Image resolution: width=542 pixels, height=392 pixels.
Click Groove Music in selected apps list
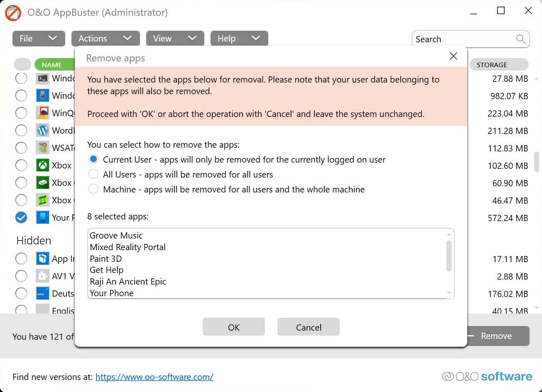[116, 235]
